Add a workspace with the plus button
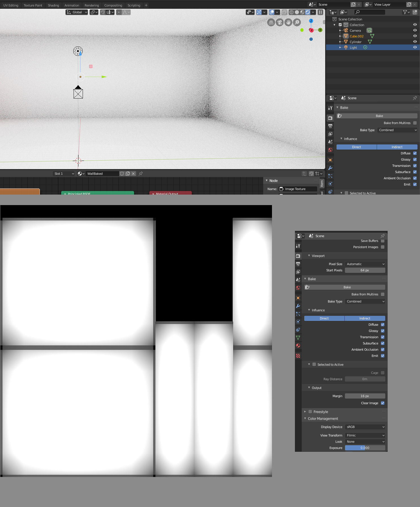This screenshot has width=420, height=507. click(x=146, y=5)
